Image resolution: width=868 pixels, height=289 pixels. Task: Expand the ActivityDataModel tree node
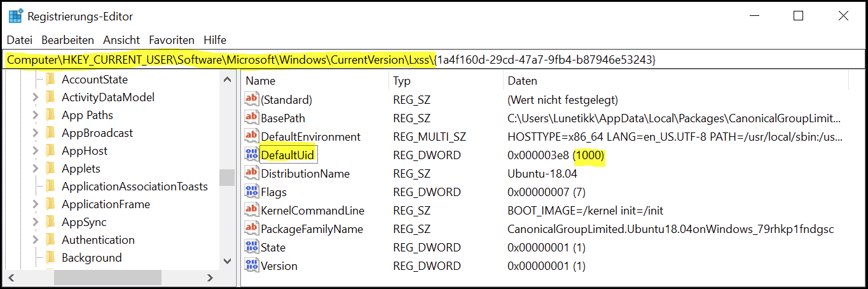tap(36, 97)
